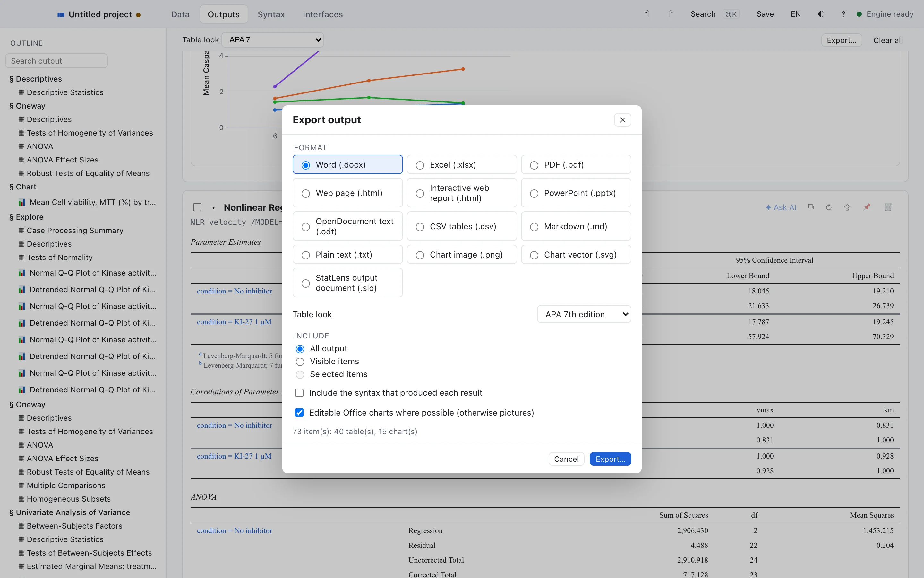Click the trash delete icon on output card
This screenshot has height=578, width=924.
(x=888, y=207)
